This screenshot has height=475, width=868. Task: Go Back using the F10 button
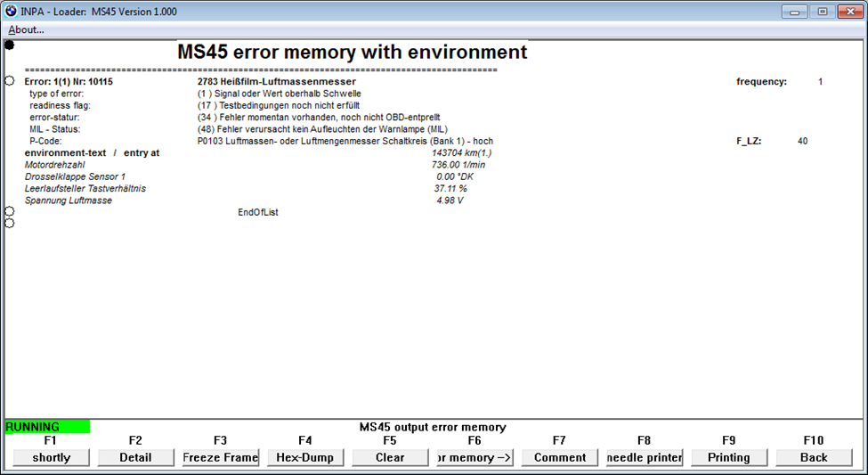814,457
